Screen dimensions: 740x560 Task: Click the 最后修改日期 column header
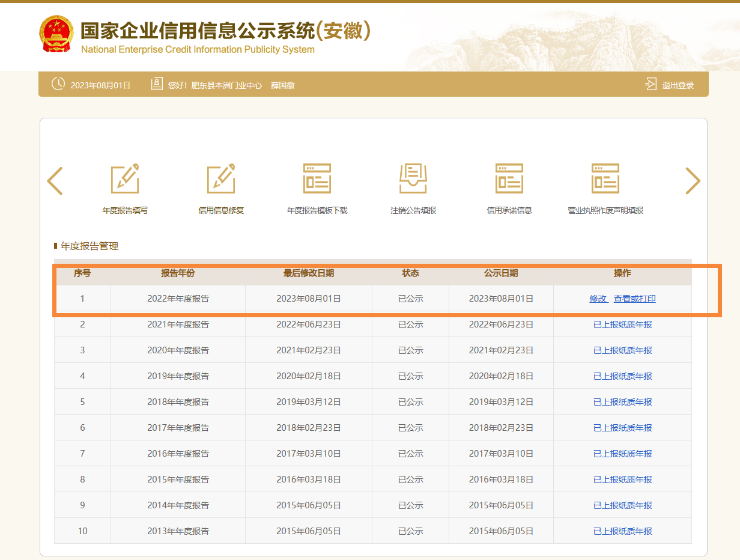[x=309, y=273]
